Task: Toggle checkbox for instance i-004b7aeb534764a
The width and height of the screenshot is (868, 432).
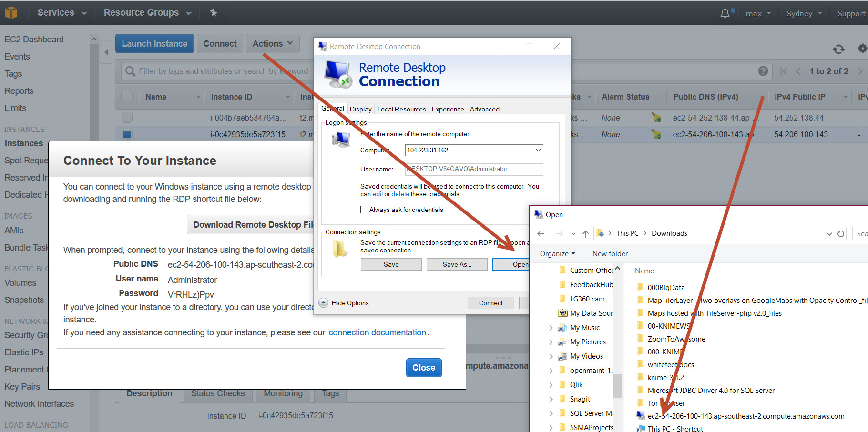Action: tap(127, 117)
